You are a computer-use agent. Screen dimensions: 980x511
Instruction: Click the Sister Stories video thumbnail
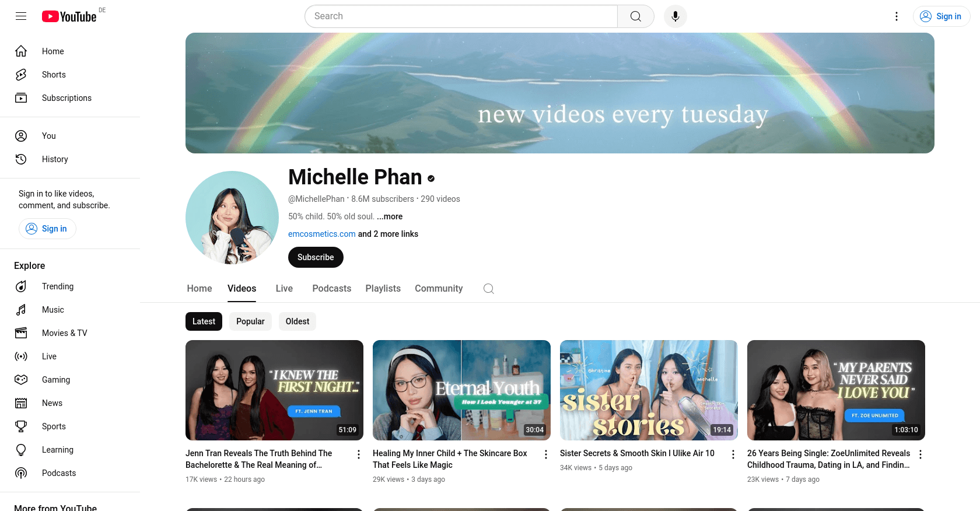649,390
